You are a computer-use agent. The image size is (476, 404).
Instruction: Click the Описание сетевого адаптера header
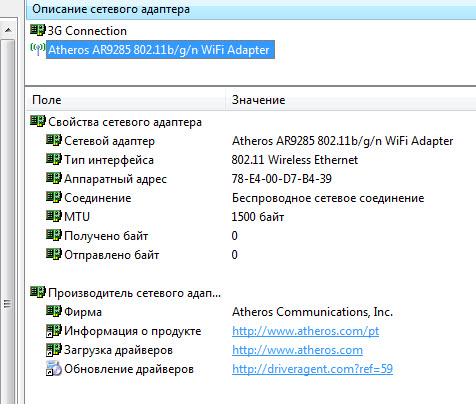pos(251,9)
